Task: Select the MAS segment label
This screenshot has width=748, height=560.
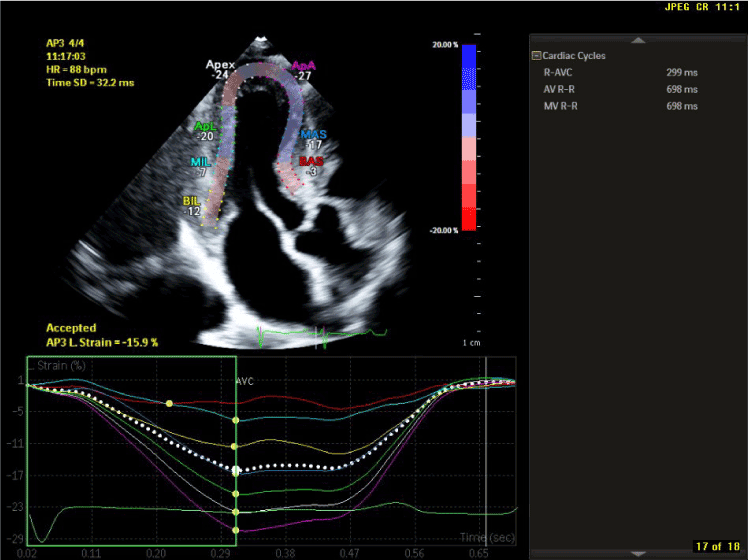Action: tap(312, 134)
